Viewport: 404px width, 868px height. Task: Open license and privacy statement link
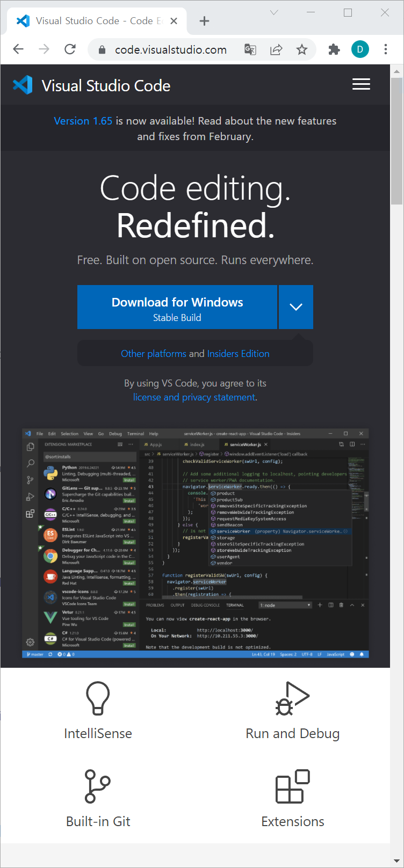tap(194, 397)
